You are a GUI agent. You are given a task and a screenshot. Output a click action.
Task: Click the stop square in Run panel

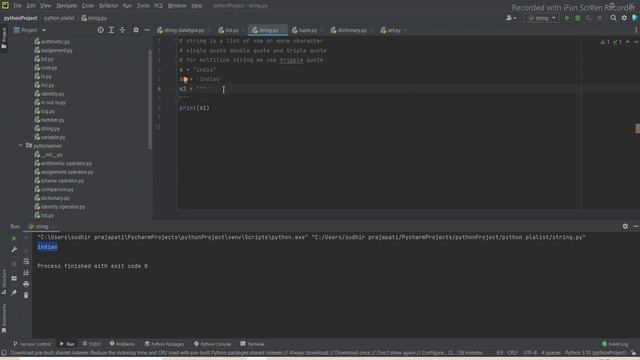point(14,264)
